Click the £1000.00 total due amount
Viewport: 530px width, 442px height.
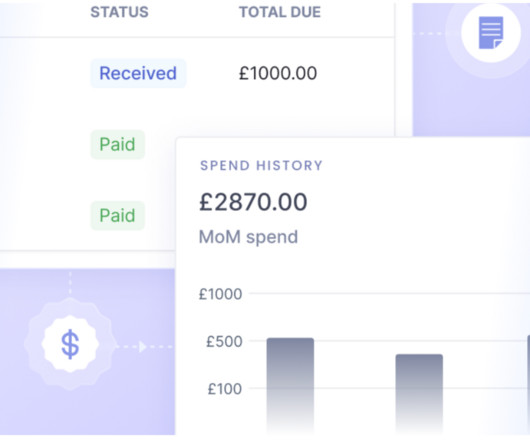coord(278,73)
